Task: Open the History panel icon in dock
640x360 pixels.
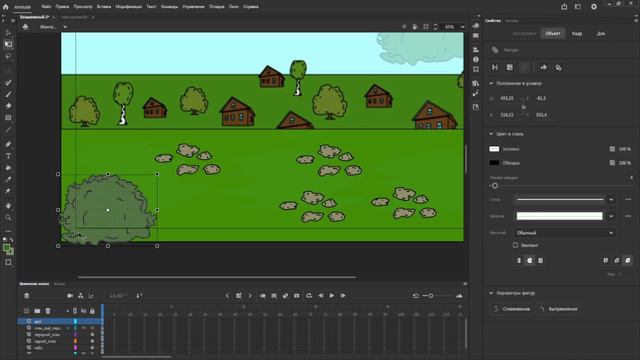Action: 476,107
